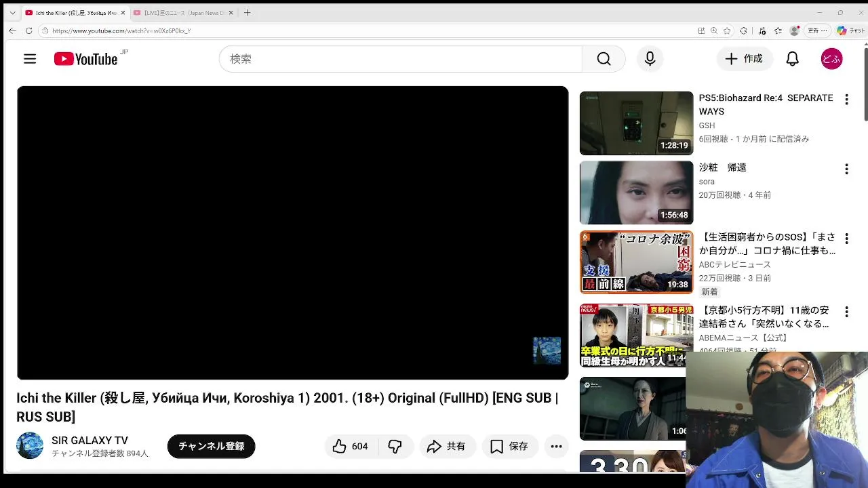Open the コロナ余波 19:38 thumbnail
This screenshot has width=868, height=488.
tap(636, 262)
